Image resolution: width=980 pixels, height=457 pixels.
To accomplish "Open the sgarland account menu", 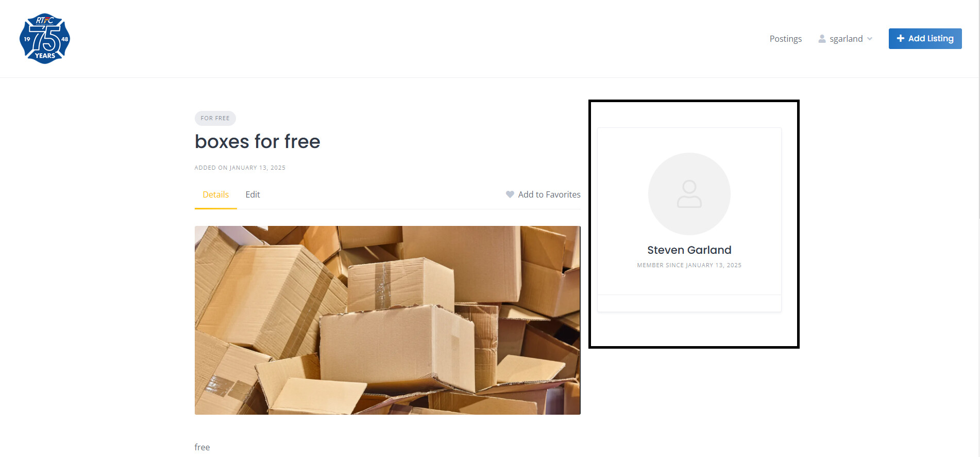I will 846,39.
